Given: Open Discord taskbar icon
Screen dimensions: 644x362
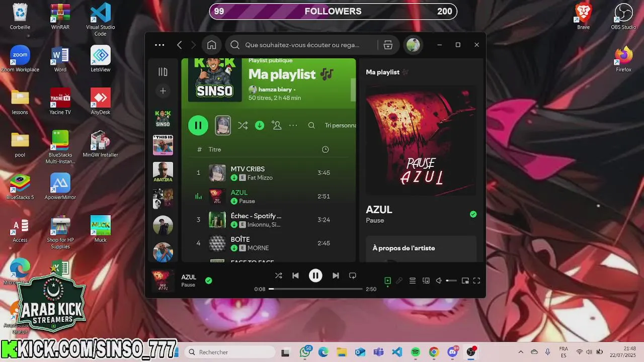Looking at the screenshot, I should click(452, 352).
